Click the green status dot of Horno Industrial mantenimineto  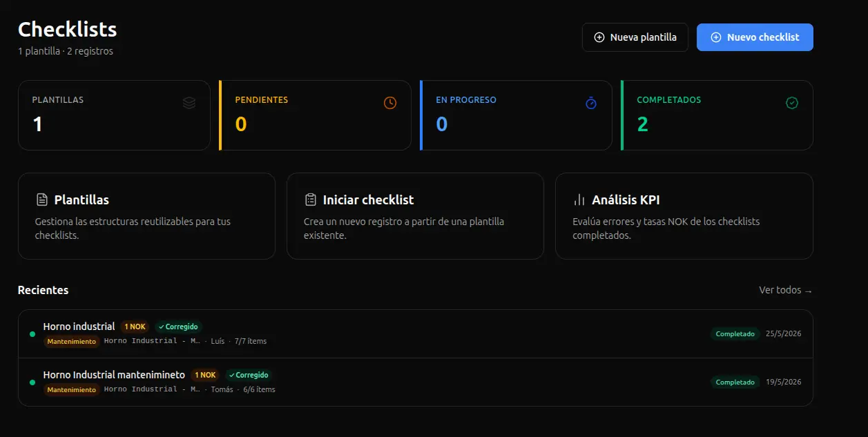tap(32, 382)
